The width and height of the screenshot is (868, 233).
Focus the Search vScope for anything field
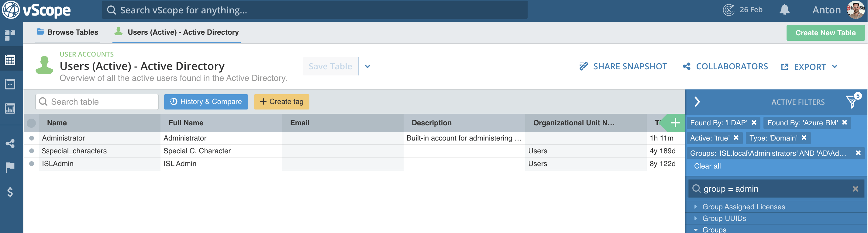(x=315, y=10)
